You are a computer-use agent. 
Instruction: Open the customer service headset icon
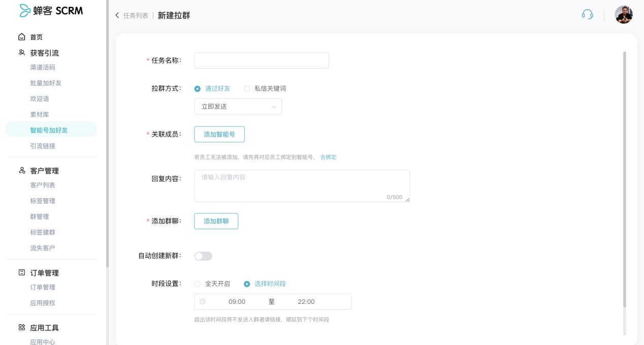[587, 15]
